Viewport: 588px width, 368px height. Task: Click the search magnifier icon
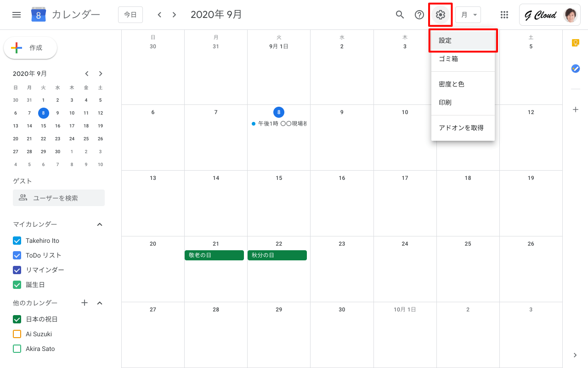tap(400, 15)
